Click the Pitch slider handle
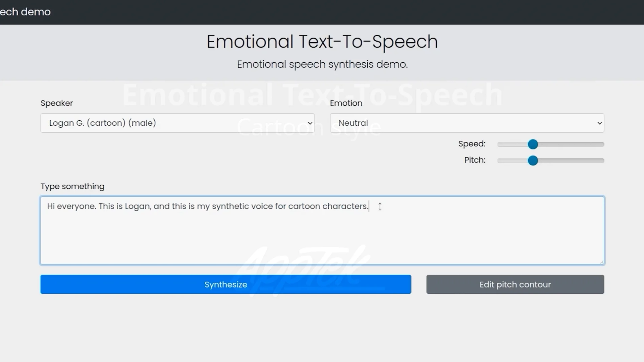Screen dimensions: 644x362 click(533, 161)
